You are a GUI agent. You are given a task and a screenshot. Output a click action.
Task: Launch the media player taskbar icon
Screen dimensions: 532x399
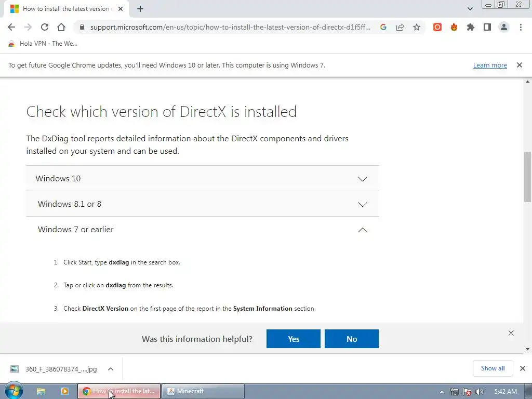64,391
